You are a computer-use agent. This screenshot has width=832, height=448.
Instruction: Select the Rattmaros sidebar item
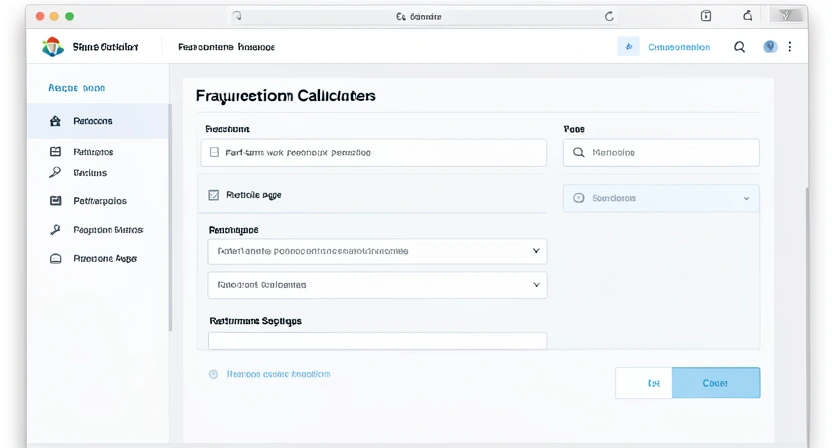point(93,152)
